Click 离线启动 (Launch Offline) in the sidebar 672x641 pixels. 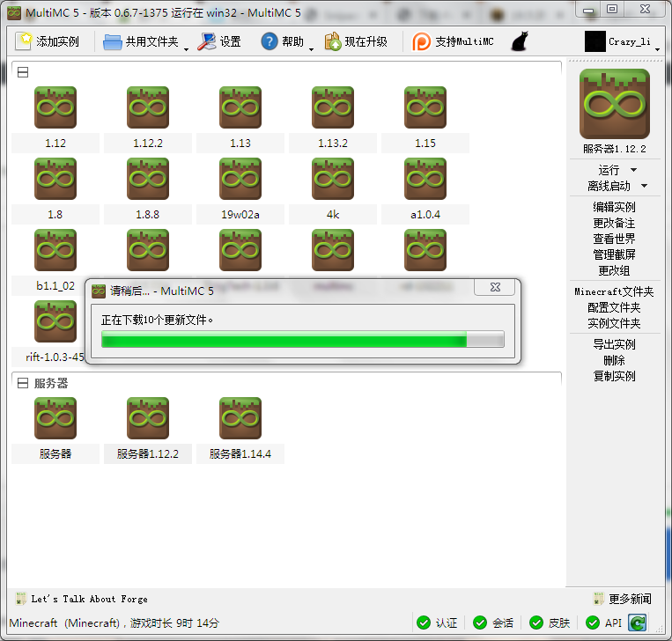(609, 186)
